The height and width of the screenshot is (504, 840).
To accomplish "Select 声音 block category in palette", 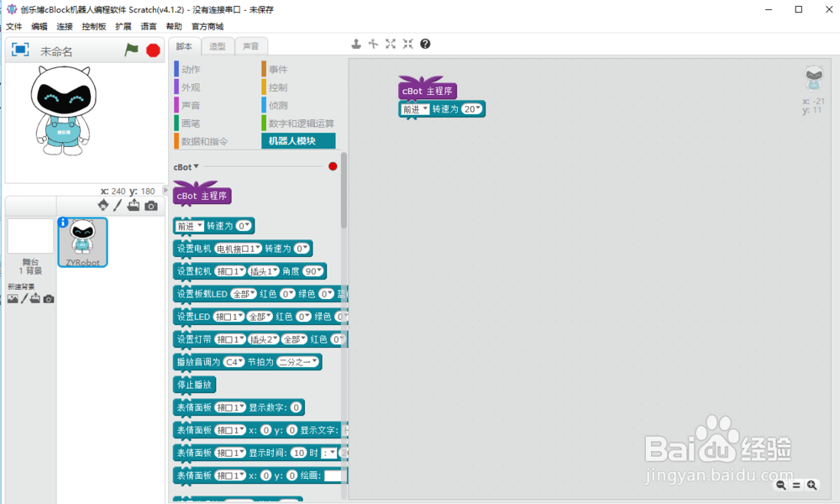I will tap(190, 105).
